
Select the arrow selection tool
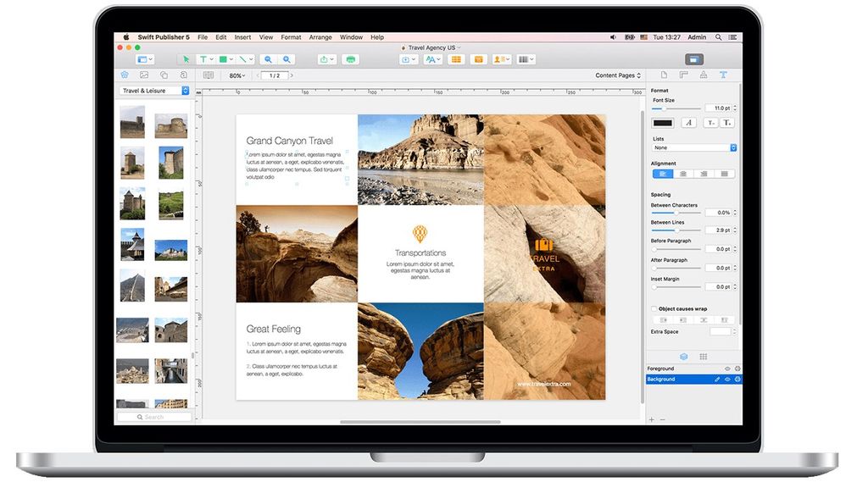pos(186,59)
